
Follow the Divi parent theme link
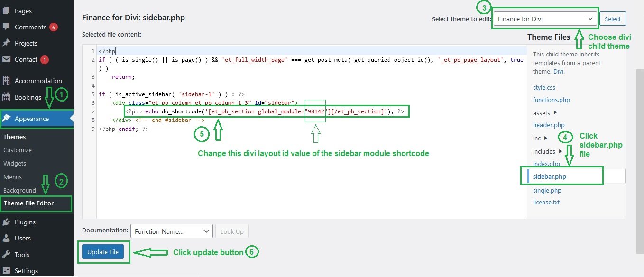(558, 71)
